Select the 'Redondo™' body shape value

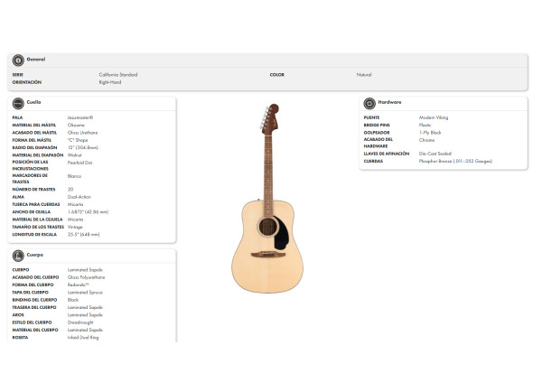[79, 285]
